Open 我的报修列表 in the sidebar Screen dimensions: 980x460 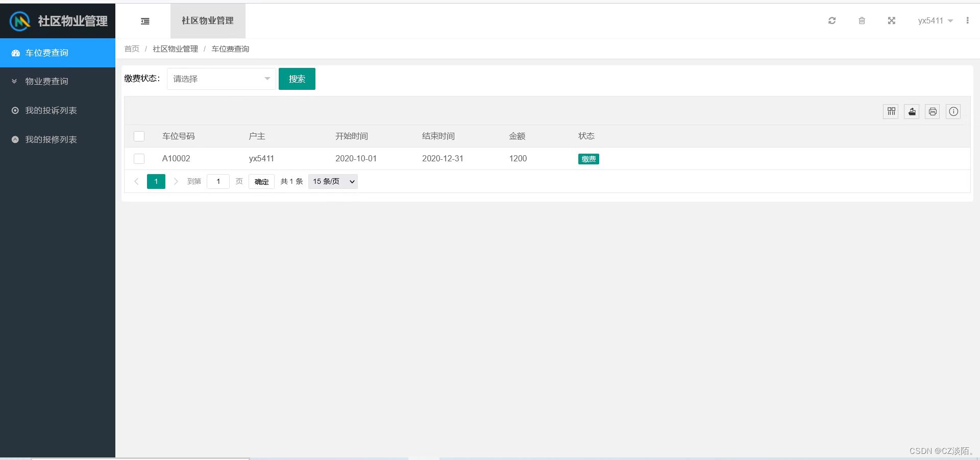tap(58, 139)
